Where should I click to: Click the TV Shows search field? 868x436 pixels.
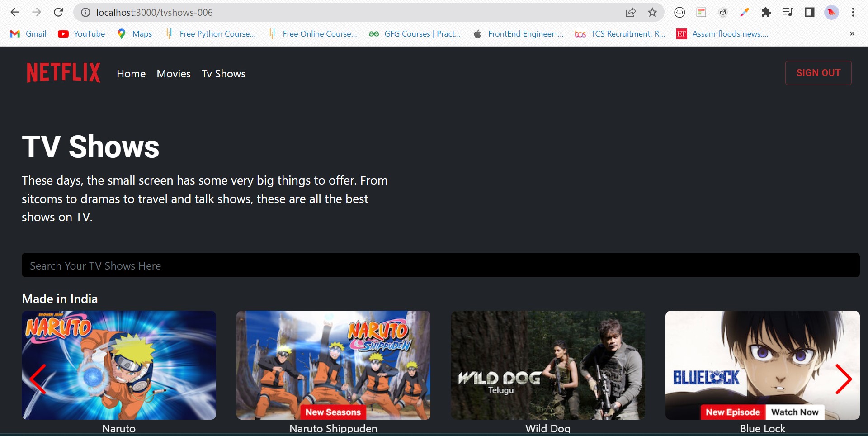tap(441, 265)
